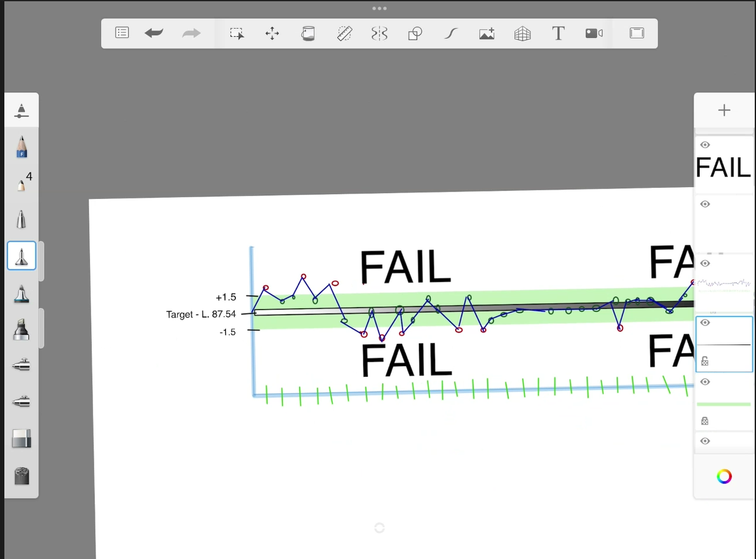The image size is (756, 559).
Task: Click the +1.5 label on the chart
Action: click(226, 297)
